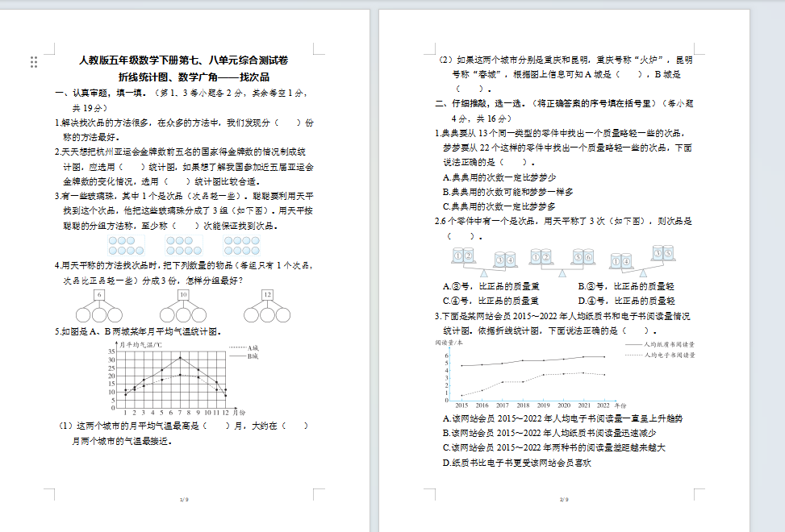Image resolution: width=785 pixels, height=532 pixels.
Task: Click the tree diagram labeled 10
Action: pos(183,307)
